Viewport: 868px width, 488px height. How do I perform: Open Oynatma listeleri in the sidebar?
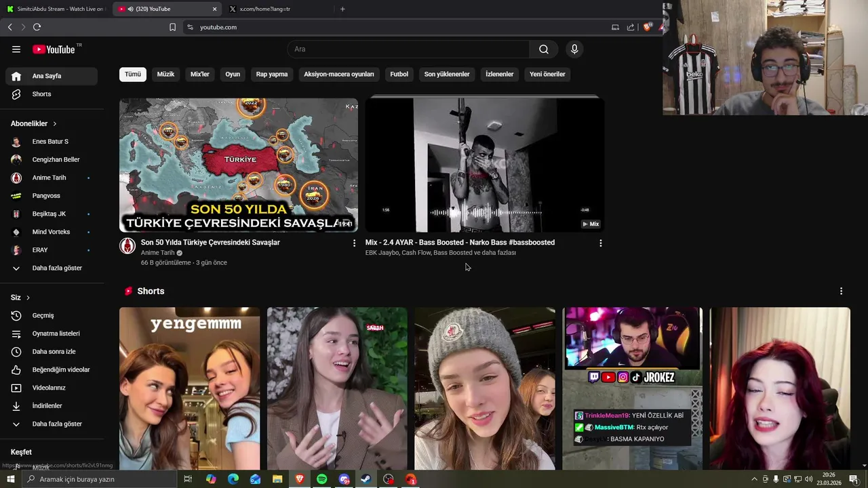tap(52, 333)
